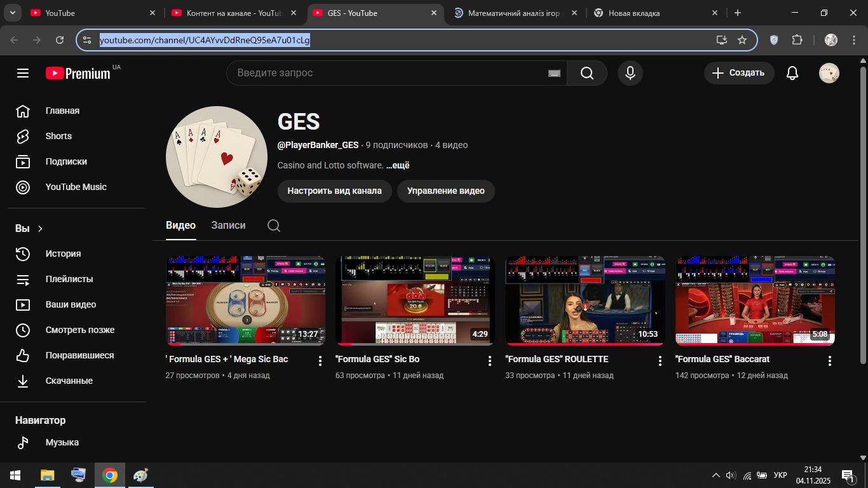
Task: Open the on-screen keyboard icon in search
Action: coord(554,73)
